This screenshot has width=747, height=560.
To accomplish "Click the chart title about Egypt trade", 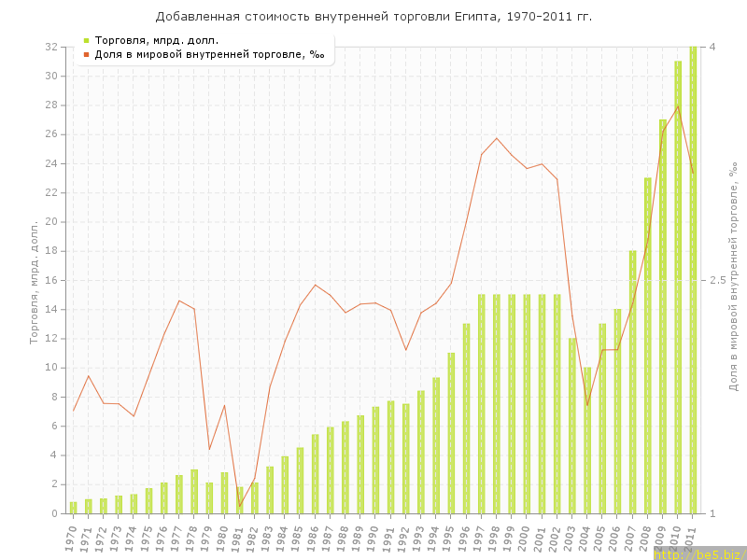I will (373, 17).
